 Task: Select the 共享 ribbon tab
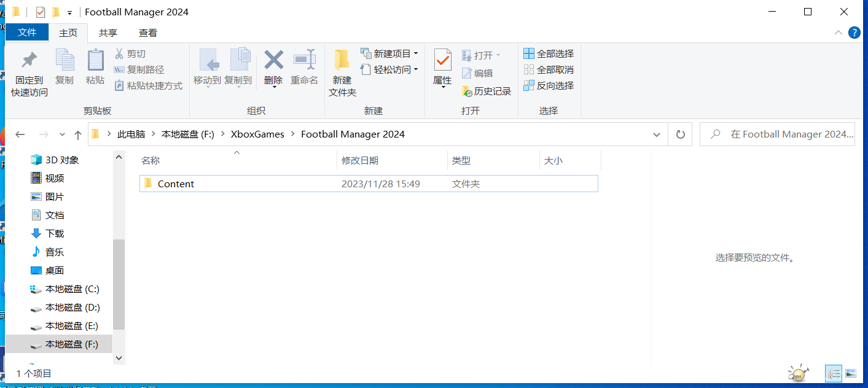click(x=108, y=33)
